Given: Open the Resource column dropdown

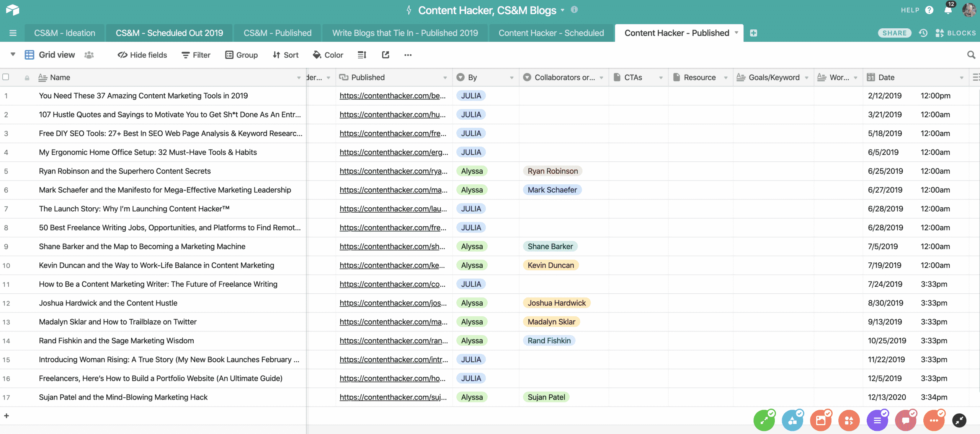Looking at the screenshot, I should click(726, 78).
